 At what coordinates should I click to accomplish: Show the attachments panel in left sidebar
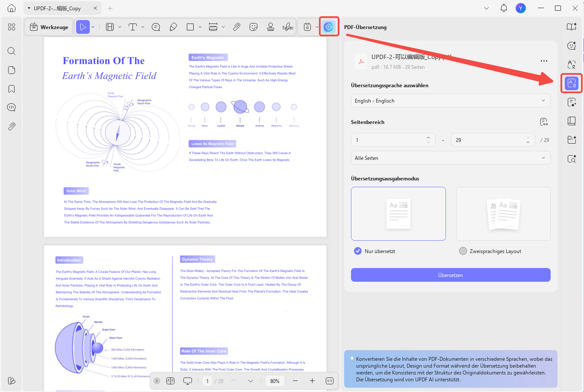pyautogui.click(x=12, y=126)
